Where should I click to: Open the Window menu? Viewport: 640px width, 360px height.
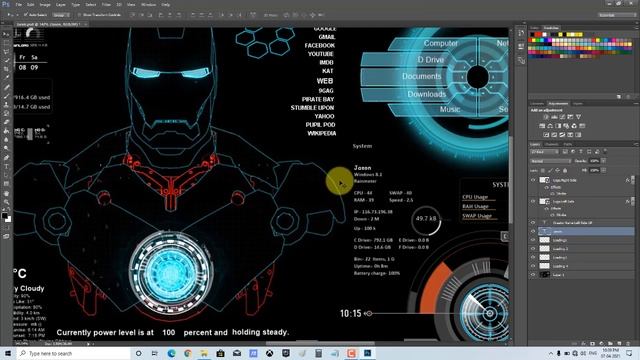pos(148,4)
